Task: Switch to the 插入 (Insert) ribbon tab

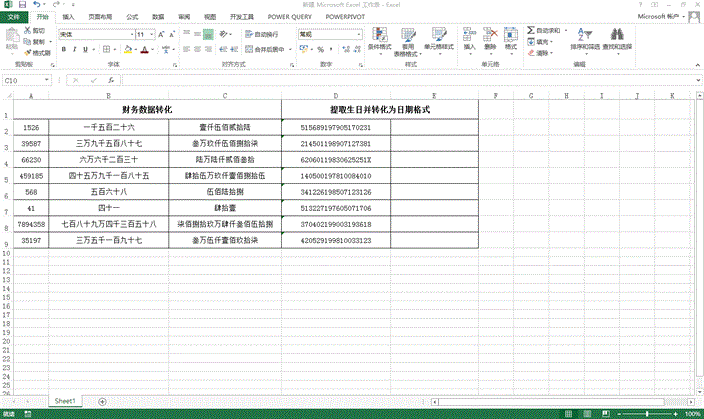Action: click(67, 17)
